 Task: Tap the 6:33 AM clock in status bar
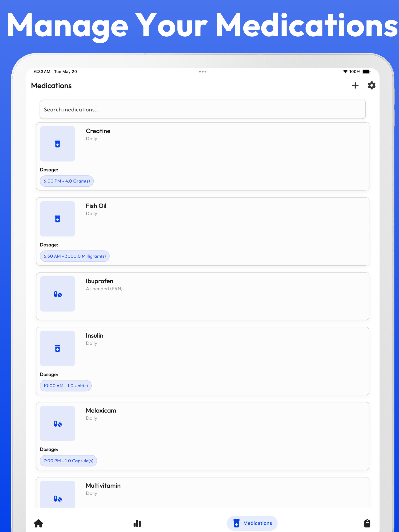(x=42, y=72)
